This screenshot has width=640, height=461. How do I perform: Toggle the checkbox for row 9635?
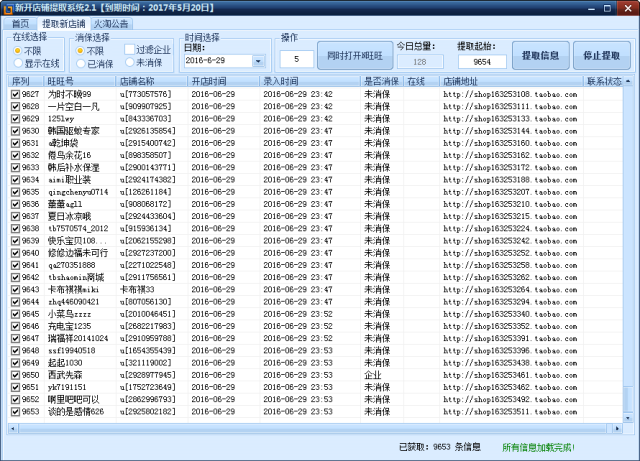point(16,192)
